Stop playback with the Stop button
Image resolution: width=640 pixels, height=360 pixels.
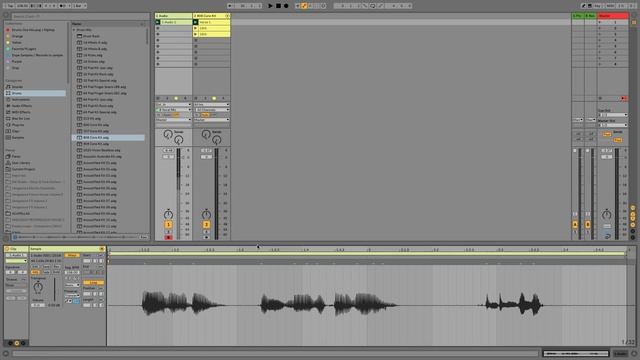(x=278, y=6)
